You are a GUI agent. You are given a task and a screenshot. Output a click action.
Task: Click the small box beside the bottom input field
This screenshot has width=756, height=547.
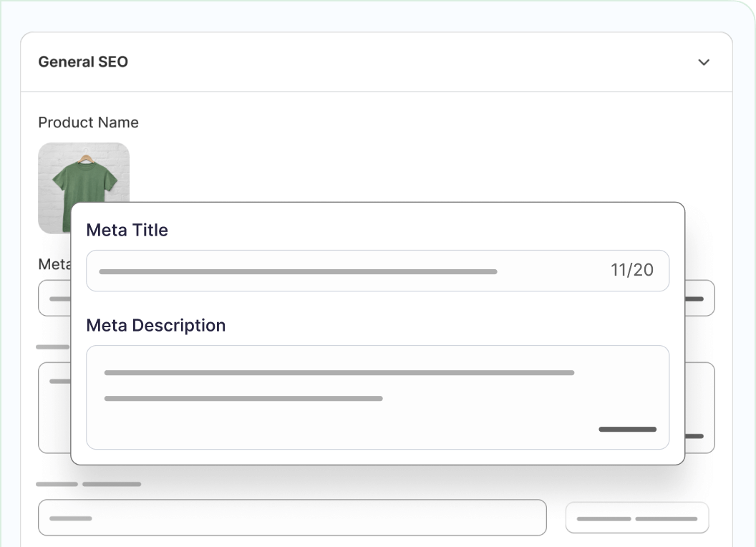click(636, 518)
